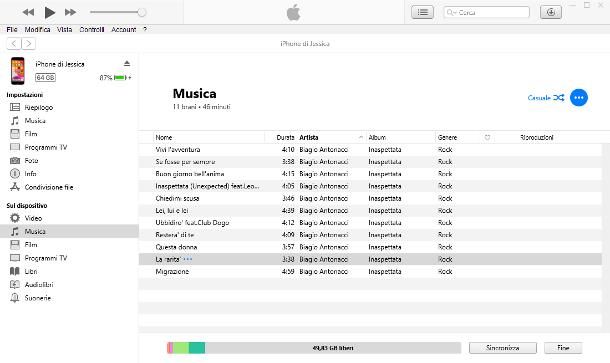Open the File menu
This screenshot has height=363, width=610.
tap(12, 30)
